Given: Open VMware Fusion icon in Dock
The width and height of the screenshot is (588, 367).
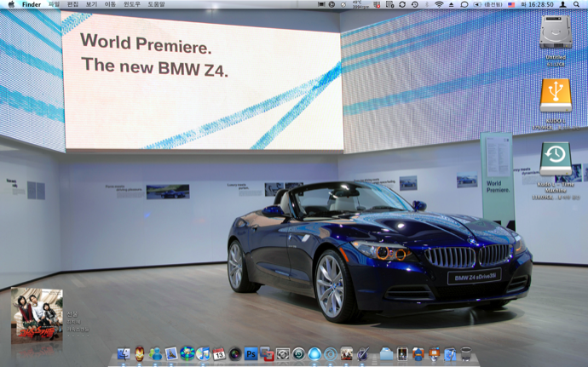Looking at the screenshot, I should pyautogui.click(x=267, y=354).
